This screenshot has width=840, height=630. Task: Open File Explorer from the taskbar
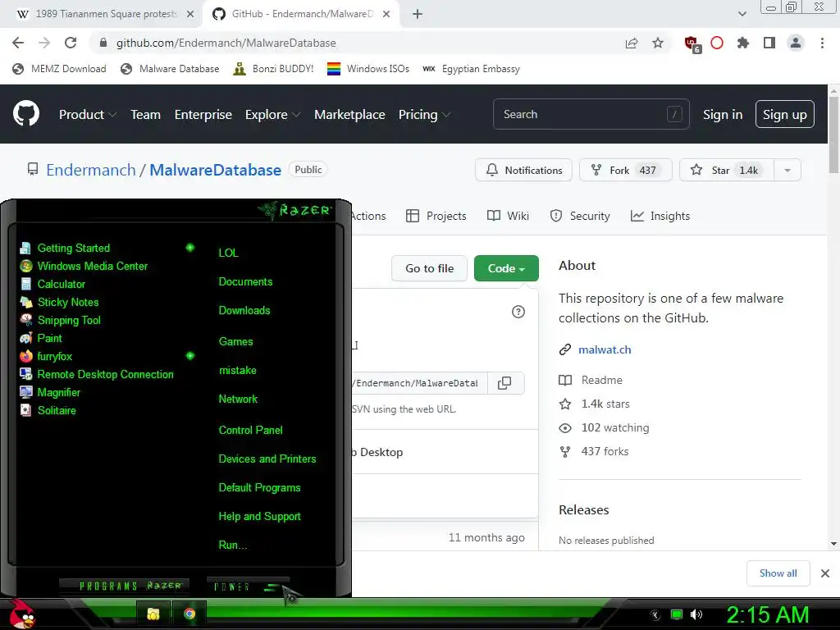[x=153, y=614]
